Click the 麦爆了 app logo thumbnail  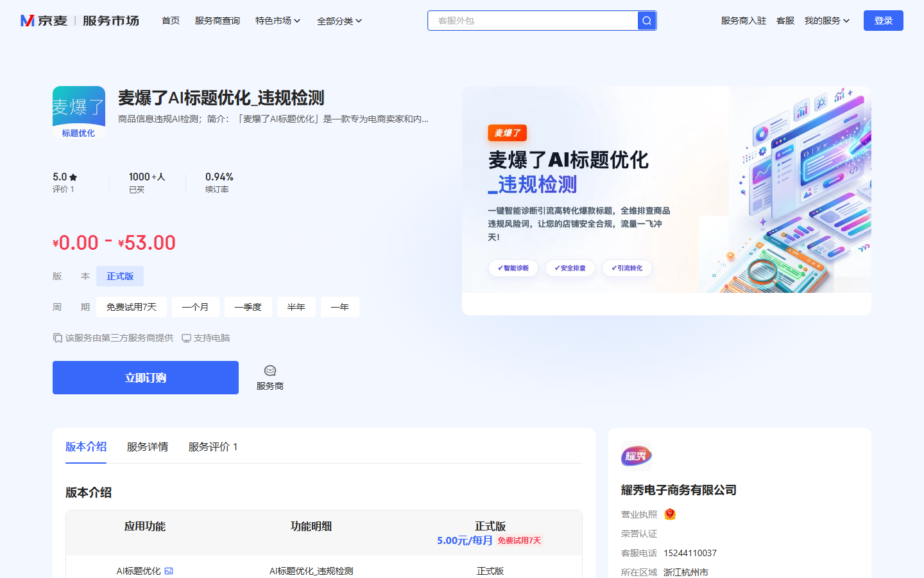pos(79,113)
